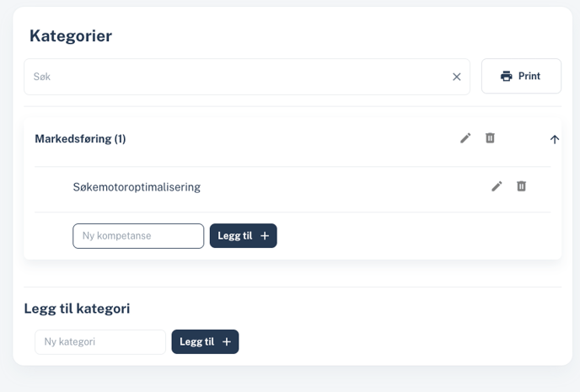
Task: Click the plus icon beside Ny kategori field
Action: click(227, 341)
